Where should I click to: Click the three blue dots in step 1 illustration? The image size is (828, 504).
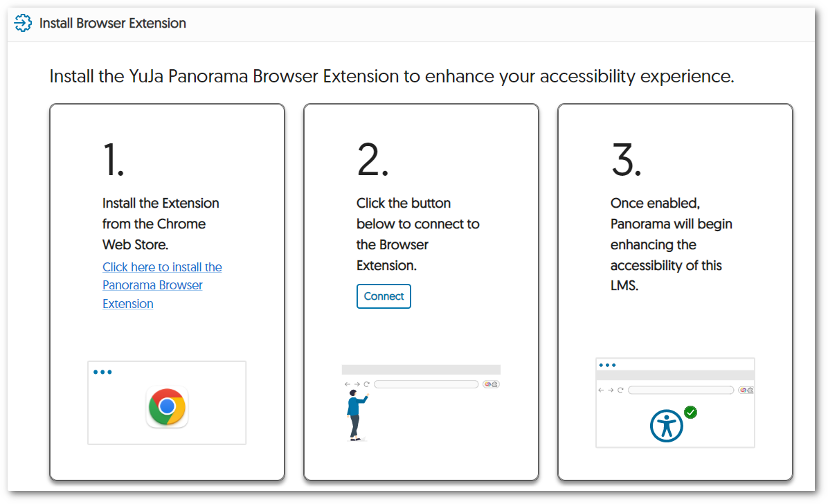[102, 372]
